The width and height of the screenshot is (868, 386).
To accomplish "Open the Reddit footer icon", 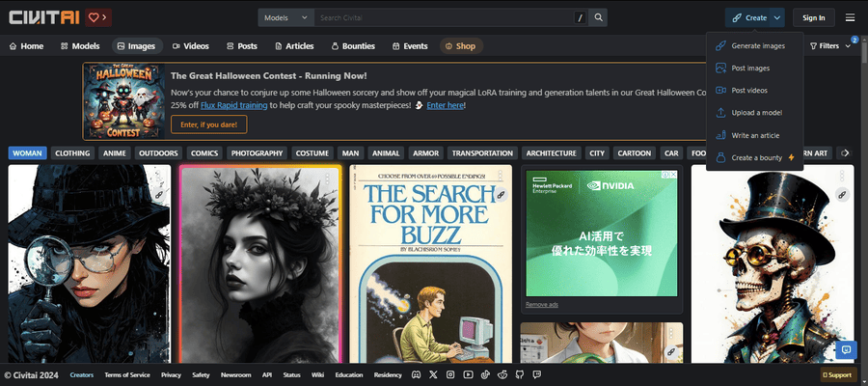I will [502, 375].
